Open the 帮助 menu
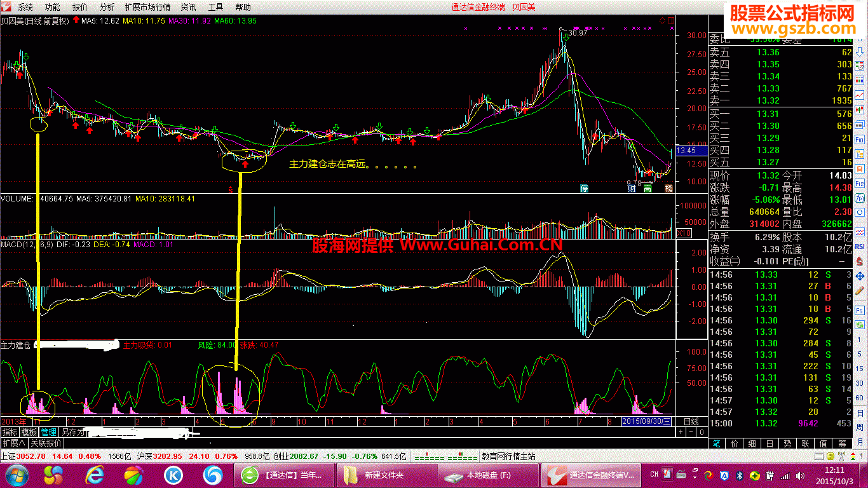868x488 pixels. click(x=243, y=7)
